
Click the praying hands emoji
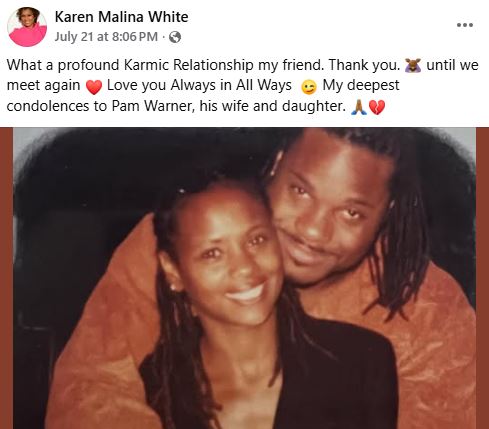coord(359,107)
